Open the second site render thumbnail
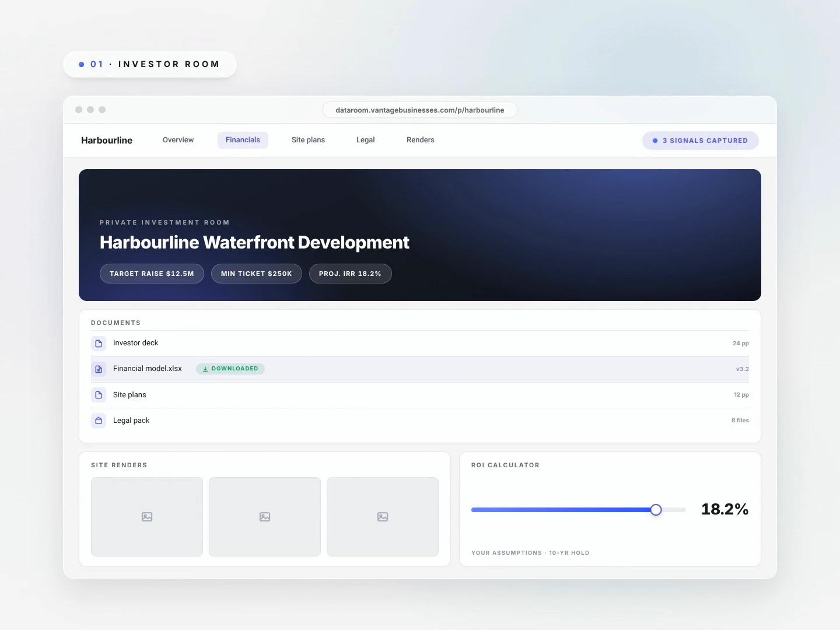The height and width of the screenshot is (630, 840). 265,517
